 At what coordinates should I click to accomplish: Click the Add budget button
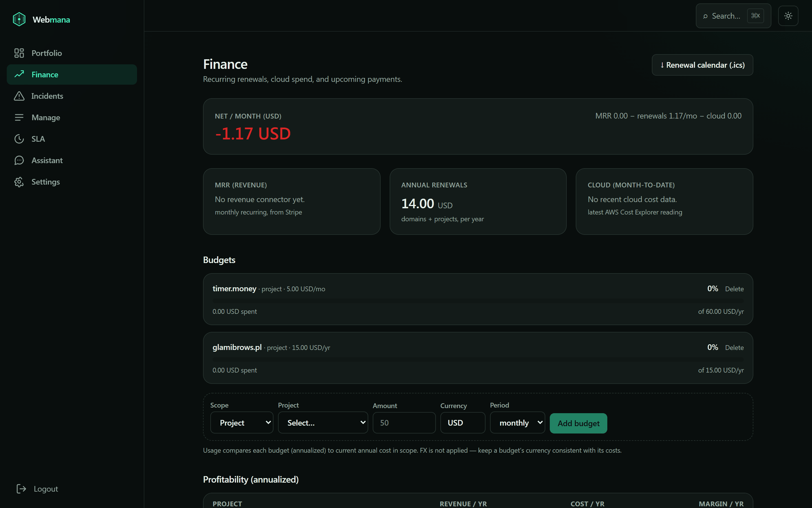coord(578,423)
